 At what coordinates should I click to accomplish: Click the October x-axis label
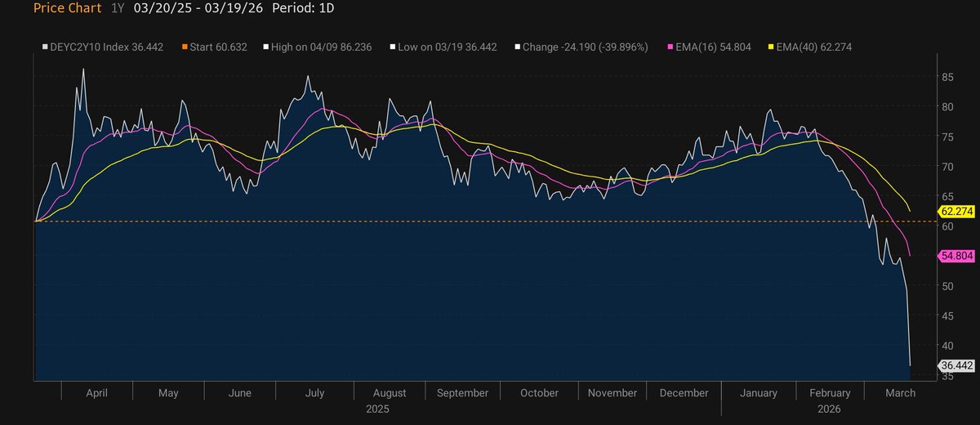coord(539,392)
